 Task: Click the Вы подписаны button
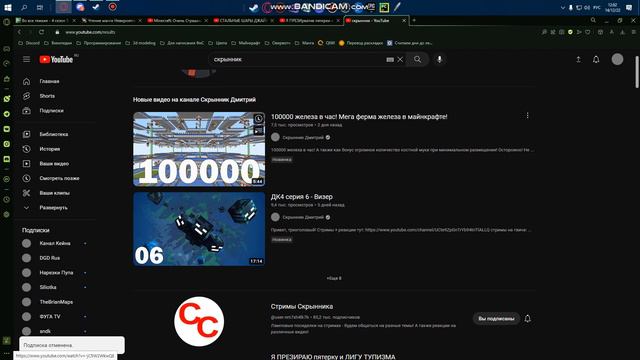pos(496,318)
